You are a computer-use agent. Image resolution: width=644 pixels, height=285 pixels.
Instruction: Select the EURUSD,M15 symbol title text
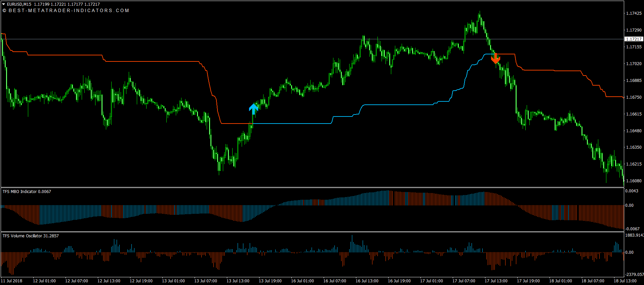(x=19, y=4)
